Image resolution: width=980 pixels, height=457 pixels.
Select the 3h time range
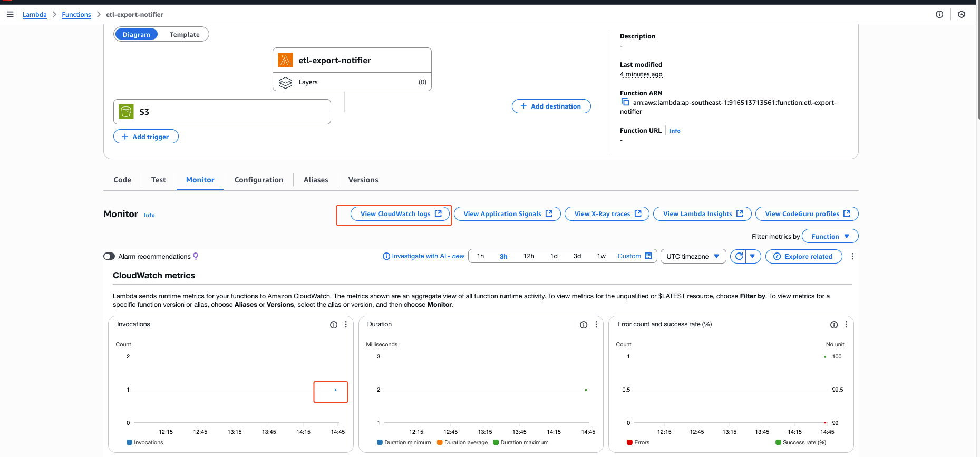pos(503,256)
